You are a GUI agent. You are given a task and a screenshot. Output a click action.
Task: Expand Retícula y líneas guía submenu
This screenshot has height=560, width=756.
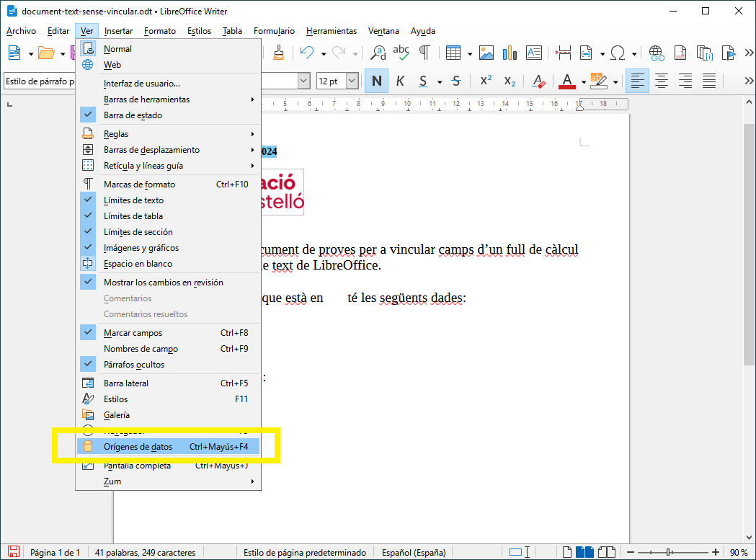(168, 166)
